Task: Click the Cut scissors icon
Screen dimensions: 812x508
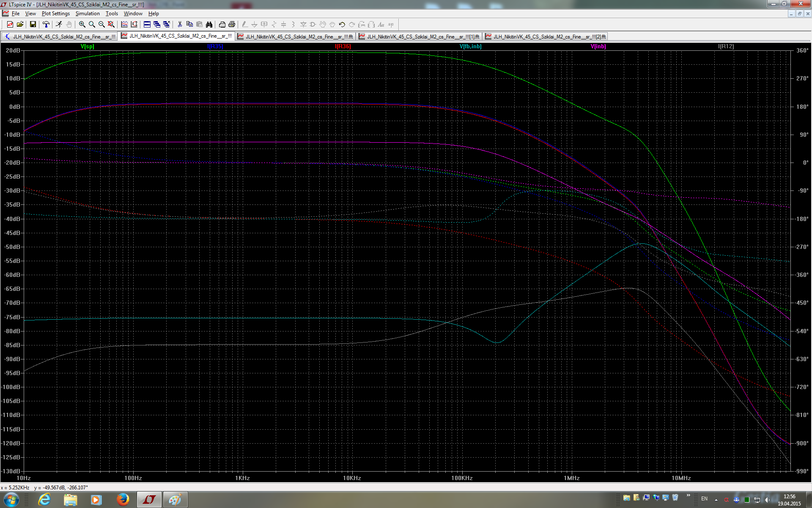Action: click(x=180, y=25)
